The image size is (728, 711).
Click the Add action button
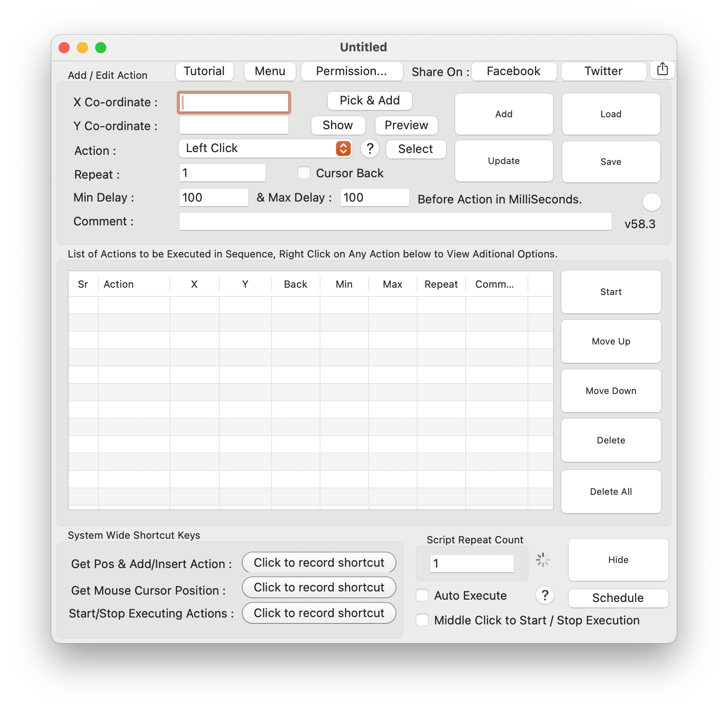504,114
